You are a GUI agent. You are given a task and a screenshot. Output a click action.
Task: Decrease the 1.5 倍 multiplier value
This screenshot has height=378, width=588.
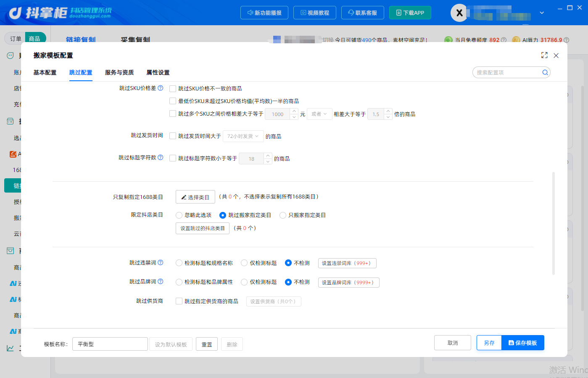click(388, 117)
